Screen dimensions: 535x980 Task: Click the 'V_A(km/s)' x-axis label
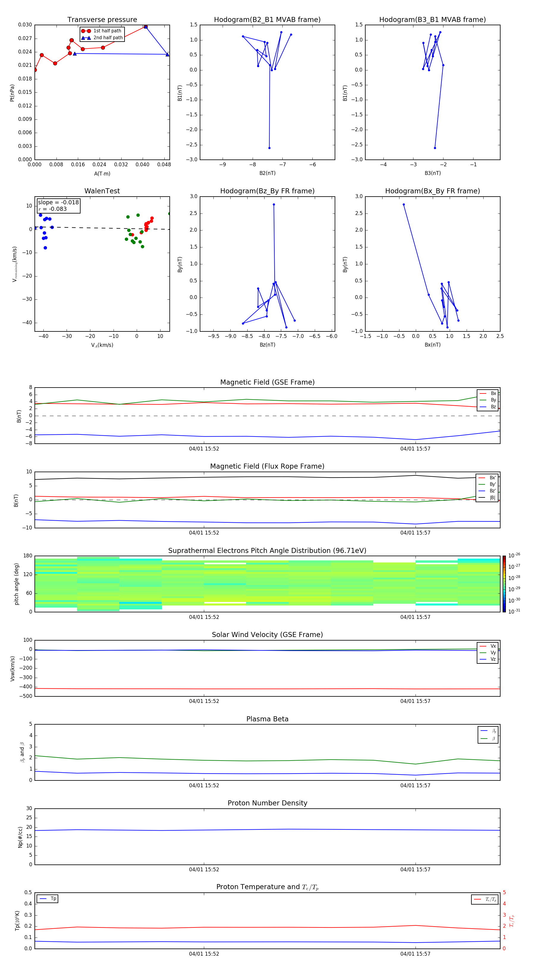[x=102, y=345]
